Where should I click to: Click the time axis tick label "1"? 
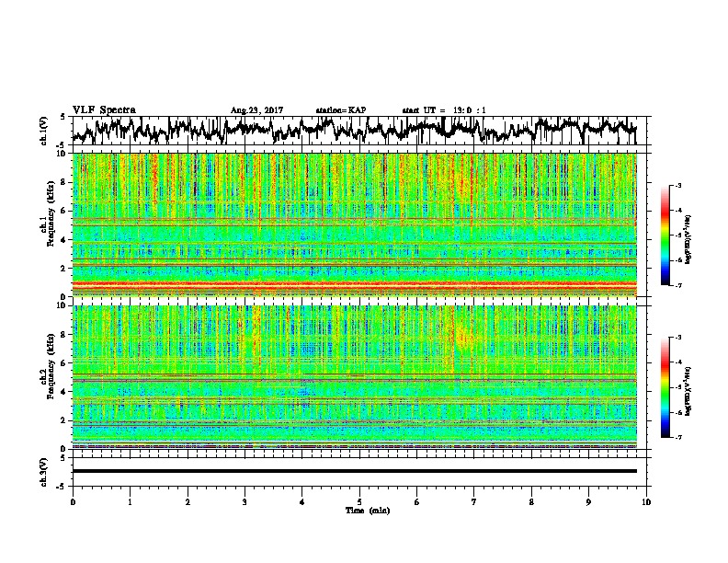[131, 502]
